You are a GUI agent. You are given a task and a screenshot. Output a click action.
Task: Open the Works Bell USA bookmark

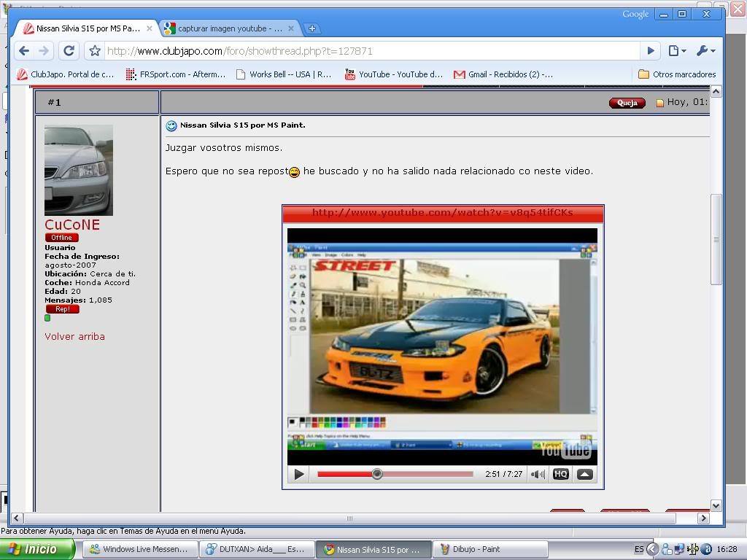(x=284, y=74)
